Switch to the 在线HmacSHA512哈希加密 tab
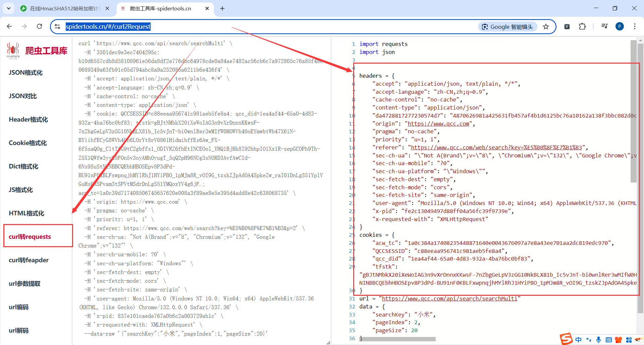 pos(65,8)
